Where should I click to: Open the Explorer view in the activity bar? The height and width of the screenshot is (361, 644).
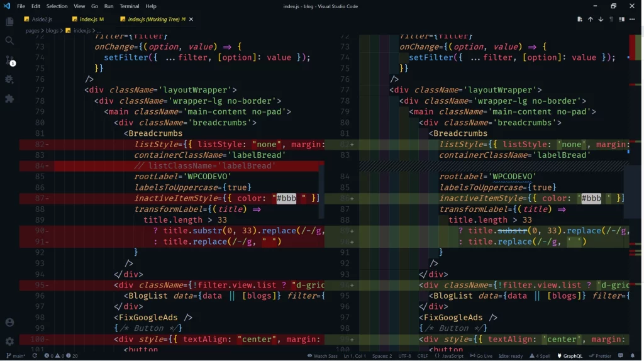click(x=9, y=21)
